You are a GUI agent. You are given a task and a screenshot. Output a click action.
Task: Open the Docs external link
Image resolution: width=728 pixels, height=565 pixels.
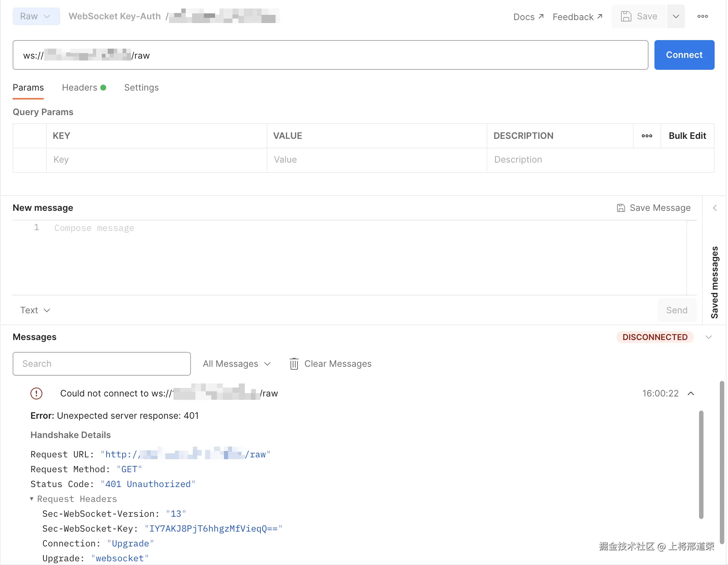(x=528, y=17)
